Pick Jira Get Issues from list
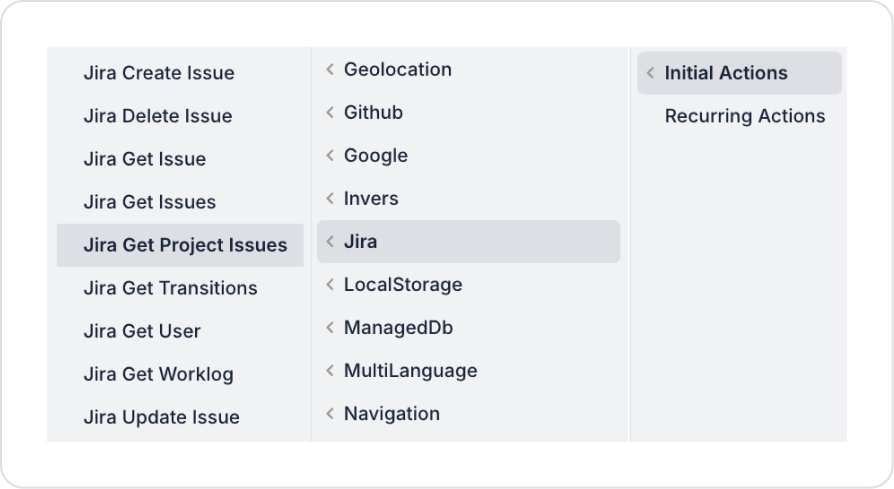Image resolution: width=894 pixels, height=489 pixels. click(x=150, y=202)
